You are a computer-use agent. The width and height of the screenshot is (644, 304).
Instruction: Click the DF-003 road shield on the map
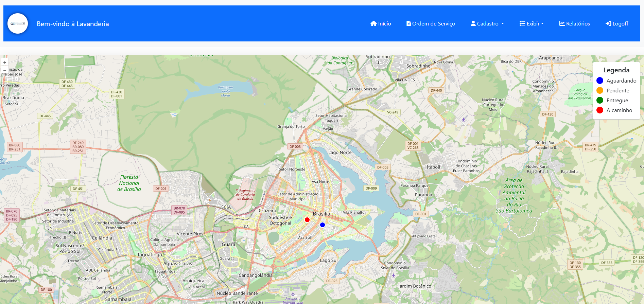[x=295, y=147]
